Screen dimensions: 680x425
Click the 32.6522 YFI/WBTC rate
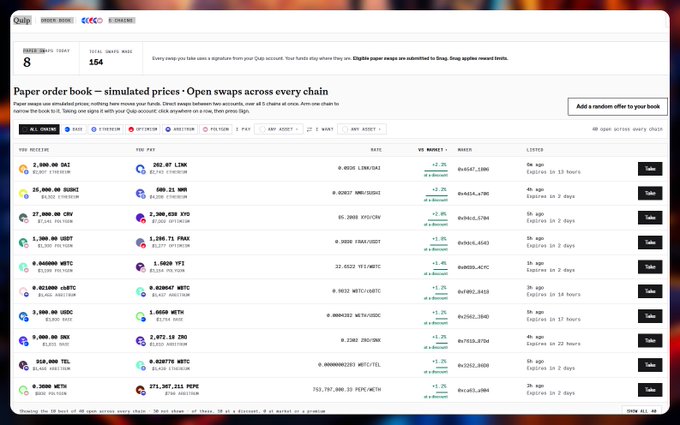(x=358, y=267)
